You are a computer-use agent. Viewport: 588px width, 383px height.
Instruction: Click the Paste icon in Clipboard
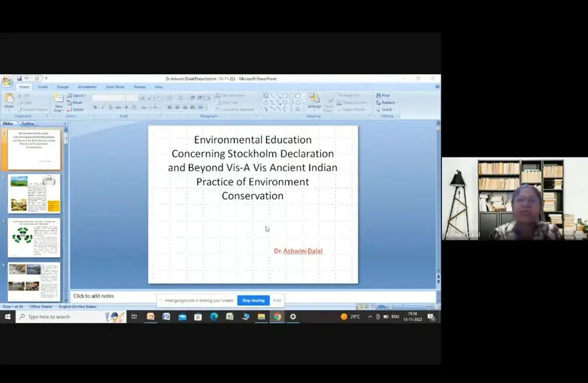pos(9,101)
